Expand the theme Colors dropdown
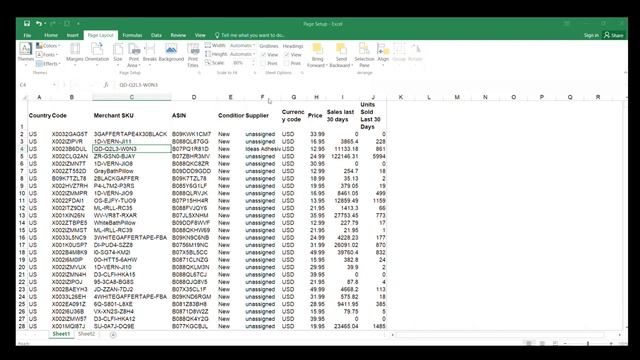The width and height of the screenshot is (640, 360). 48,46
